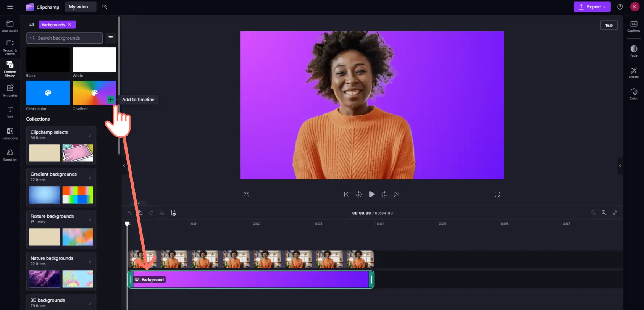Open Captions panel on right sidebar
The height and width of the screenshot is (310, 644).
pyautogui.click(x=634, y=26)
